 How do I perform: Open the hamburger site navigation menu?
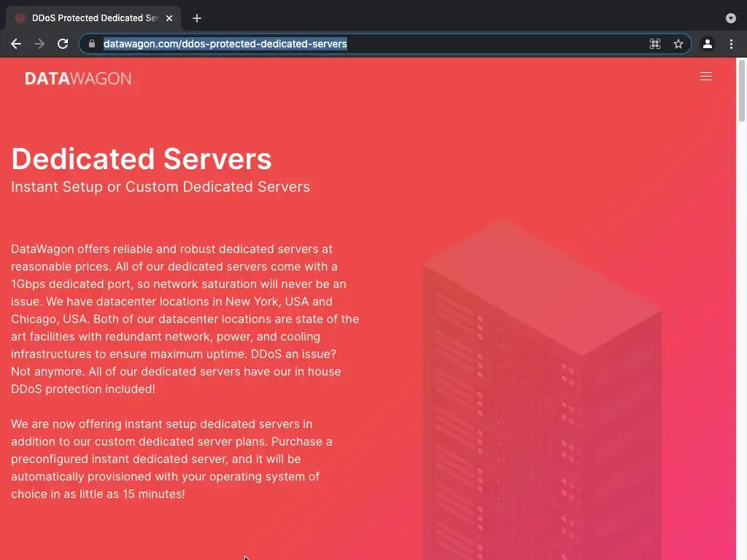pyautogui.click(x=706, y=77)
